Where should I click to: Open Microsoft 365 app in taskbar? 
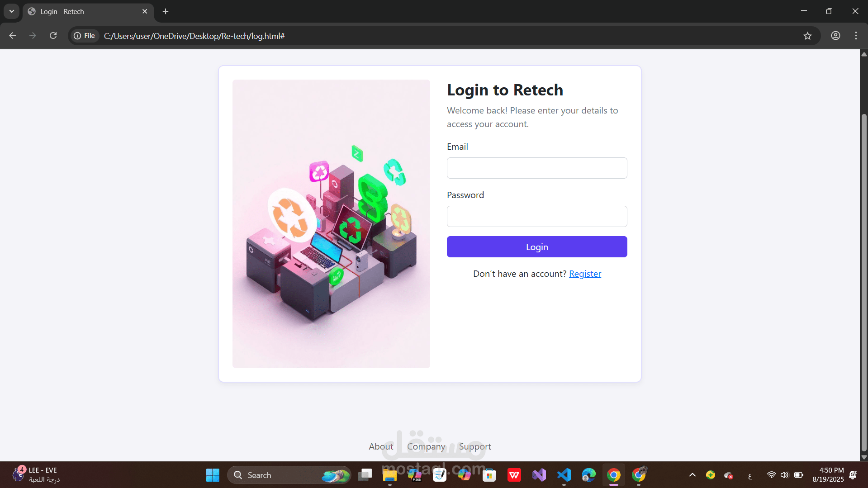click(414, 475)
